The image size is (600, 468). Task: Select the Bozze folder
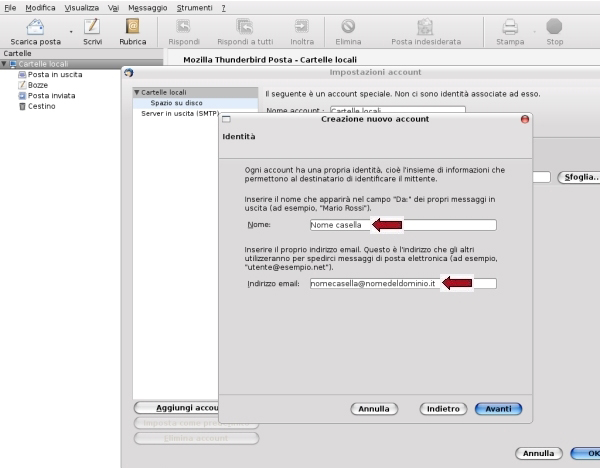click(x=38, y=85)
